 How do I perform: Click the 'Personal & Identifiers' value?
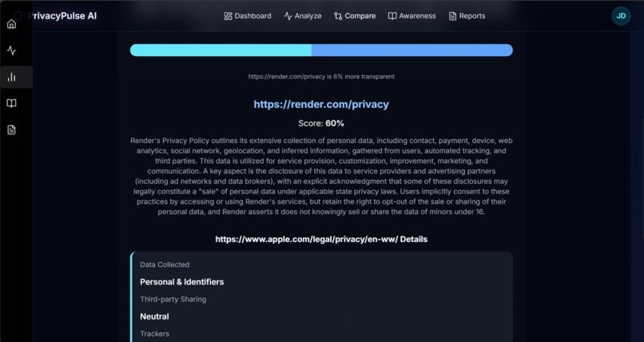pyautogui.click(x=182, y=282)
